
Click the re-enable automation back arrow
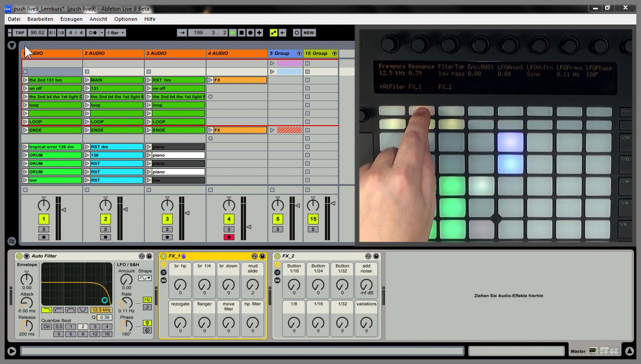(282, 32)
